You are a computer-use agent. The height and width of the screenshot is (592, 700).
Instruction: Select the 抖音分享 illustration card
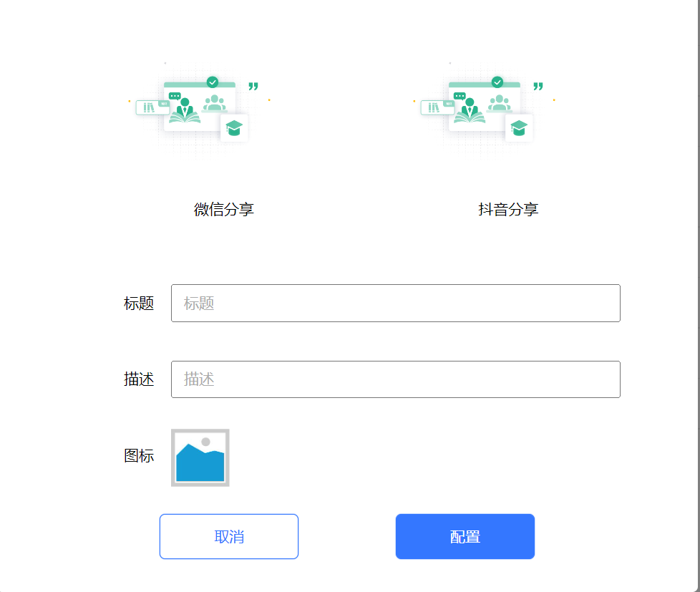coord(485,111)
